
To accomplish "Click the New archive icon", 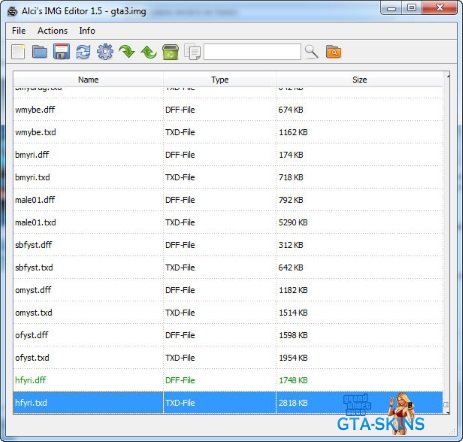I will click(x=18, y=52).
